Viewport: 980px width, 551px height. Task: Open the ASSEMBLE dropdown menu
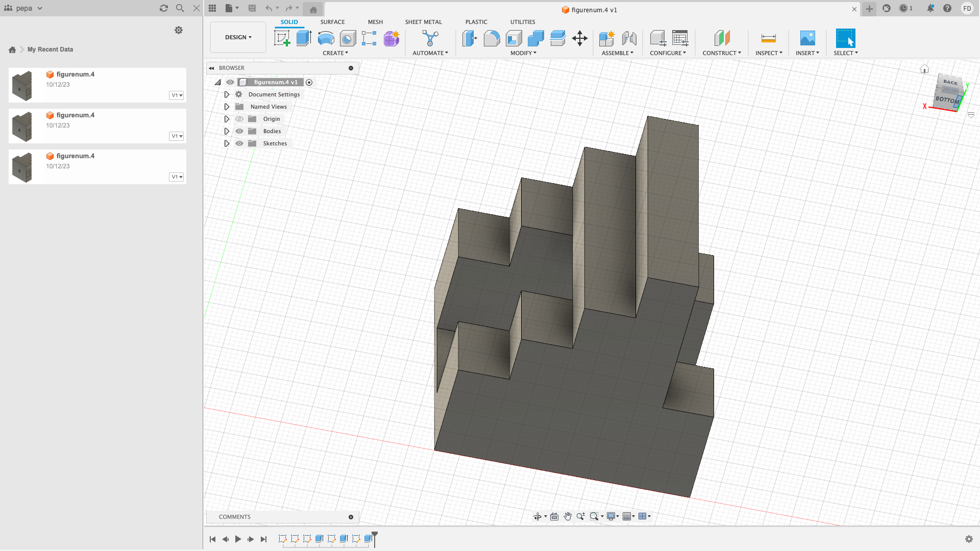click(x=617, y=53)
